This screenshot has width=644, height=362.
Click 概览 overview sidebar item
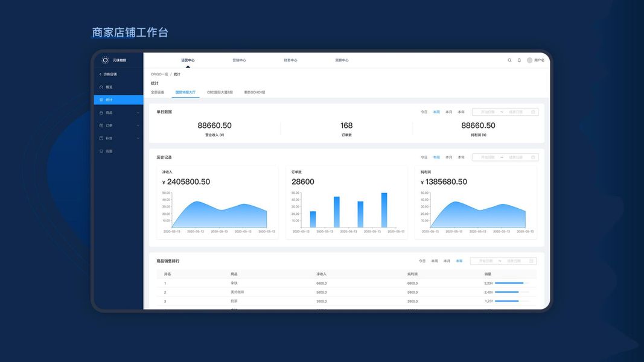point(118,87)
